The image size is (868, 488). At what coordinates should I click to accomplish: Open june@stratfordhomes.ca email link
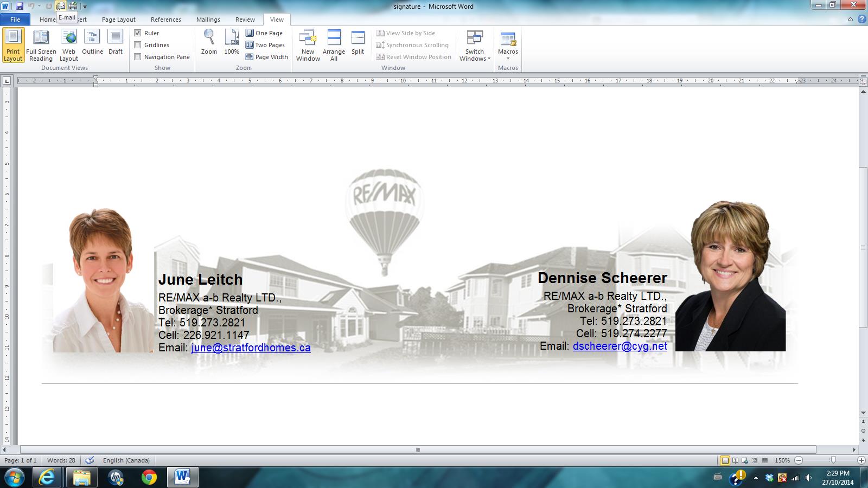(251, 348)
